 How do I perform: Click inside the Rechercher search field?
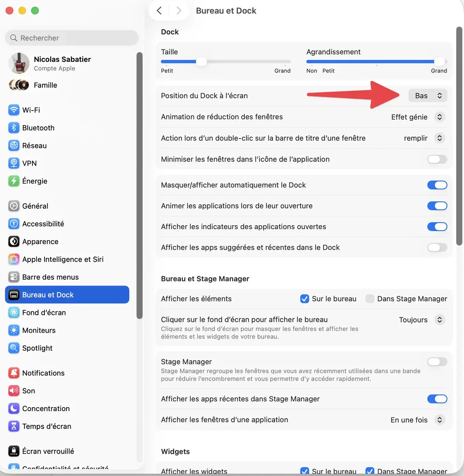click(x=71, y=38)
